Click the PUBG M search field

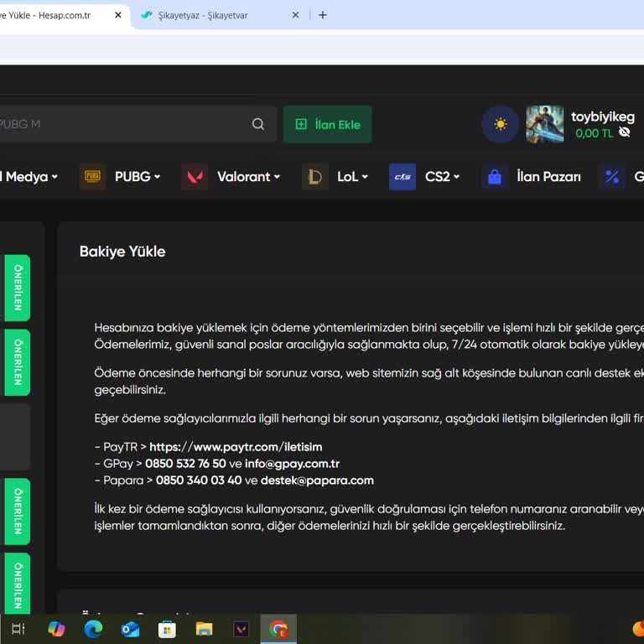[x=138, y=124]
